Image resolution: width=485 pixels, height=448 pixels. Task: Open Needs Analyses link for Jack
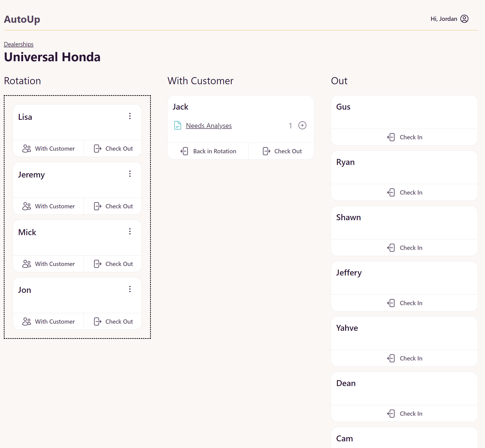tap(209, 125)
